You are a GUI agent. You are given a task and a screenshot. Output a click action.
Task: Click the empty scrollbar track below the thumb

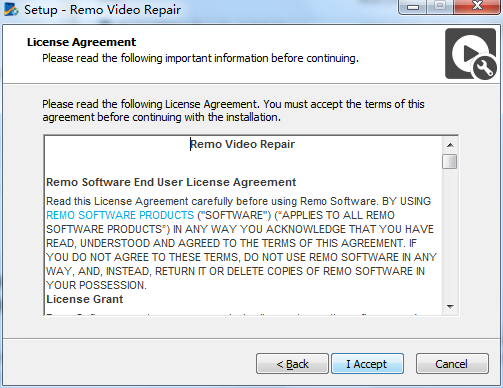(450, 234)
